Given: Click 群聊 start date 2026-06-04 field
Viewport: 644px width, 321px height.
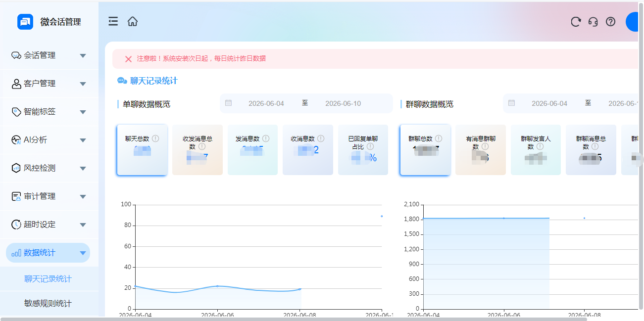Looking at the screenshot, I should (549, 103).
